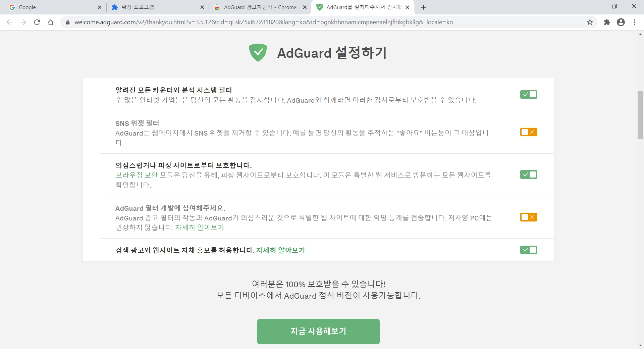The height and width of the screenshot is (349, 644).
Task: Click AdGuard 필터 개발에 참여해주세요 title
Action: [170, 208]
